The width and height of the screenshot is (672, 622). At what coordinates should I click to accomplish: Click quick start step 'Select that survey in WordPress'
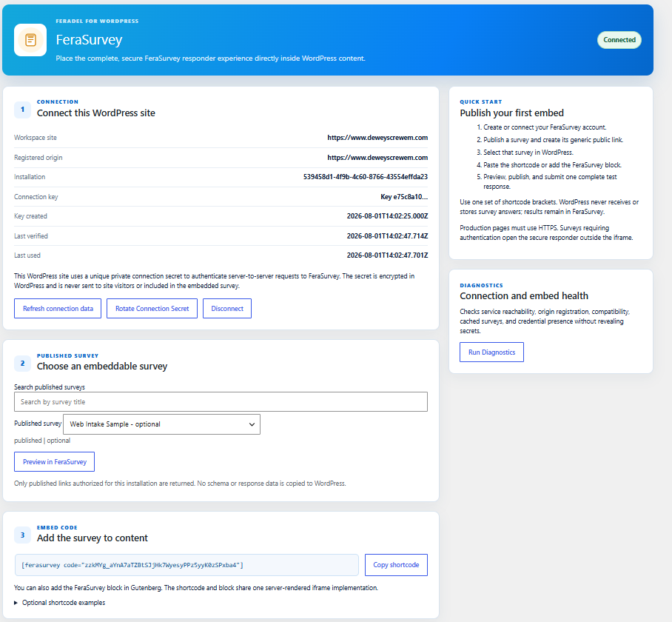click(528, 153)
